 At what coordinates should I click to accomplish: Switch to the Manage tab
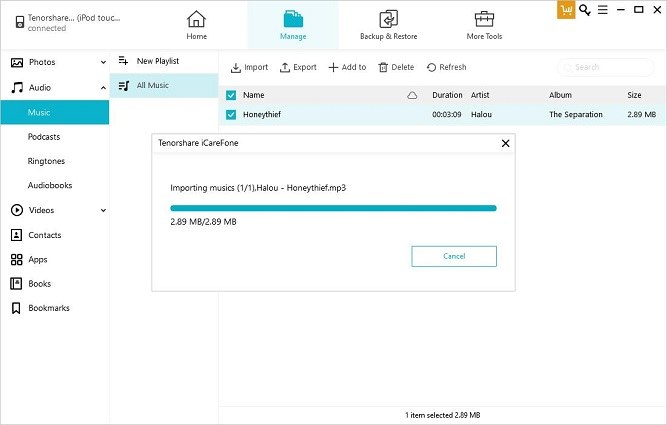pyautogui.click(x=292, y=25)
